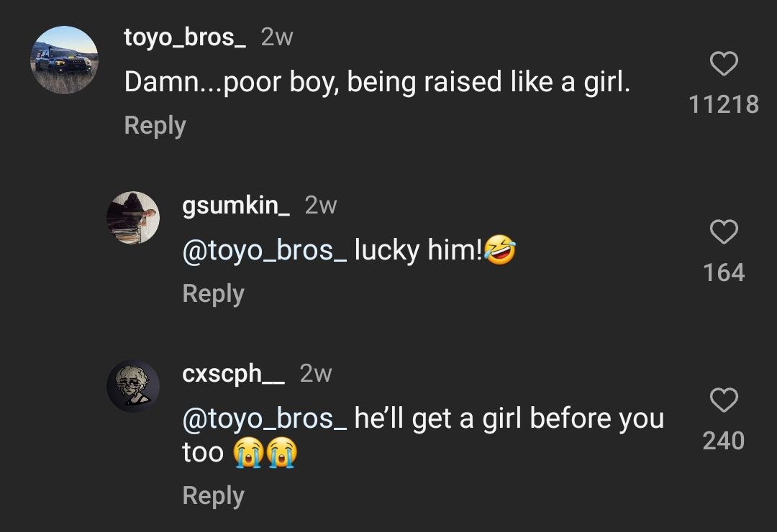Open cxscph__ profile avatar
The height and width of the screenshot is (532, 777).
tap(133, 386)
